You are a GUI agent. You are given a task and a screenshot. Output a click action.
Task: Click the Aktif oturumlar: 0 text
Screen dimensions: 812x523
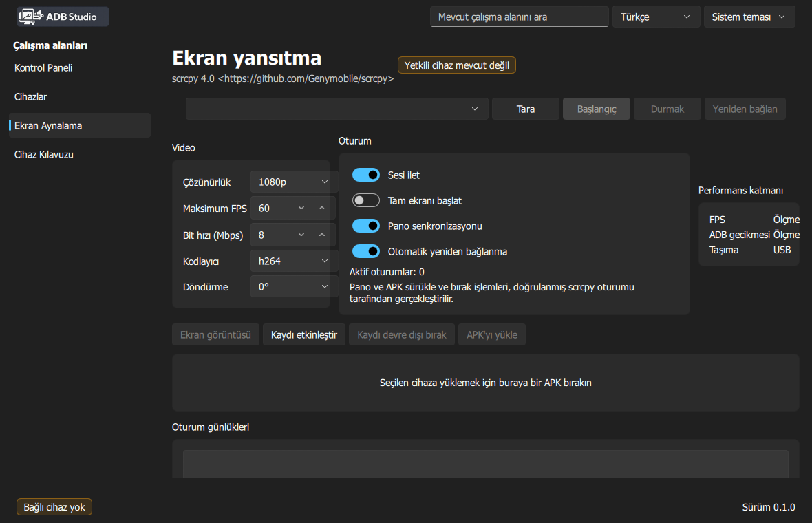tap(387, 272)
